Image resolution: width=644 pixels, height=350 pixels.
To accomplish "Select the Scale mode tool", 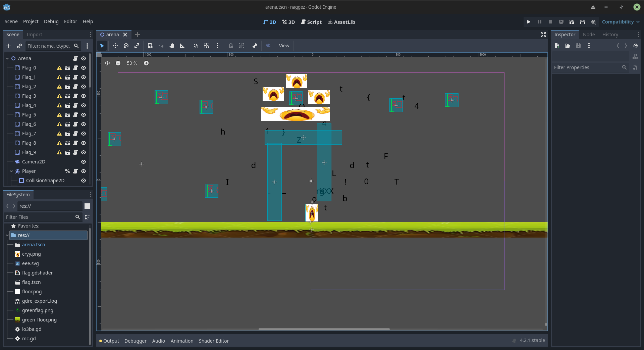I will 137,46.
